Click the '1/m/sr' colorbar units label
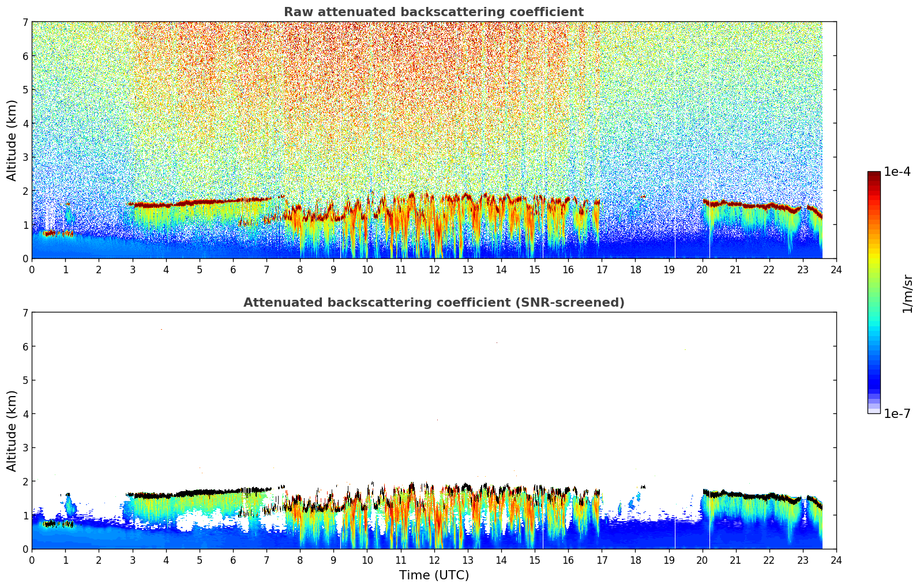 point(907,293)
